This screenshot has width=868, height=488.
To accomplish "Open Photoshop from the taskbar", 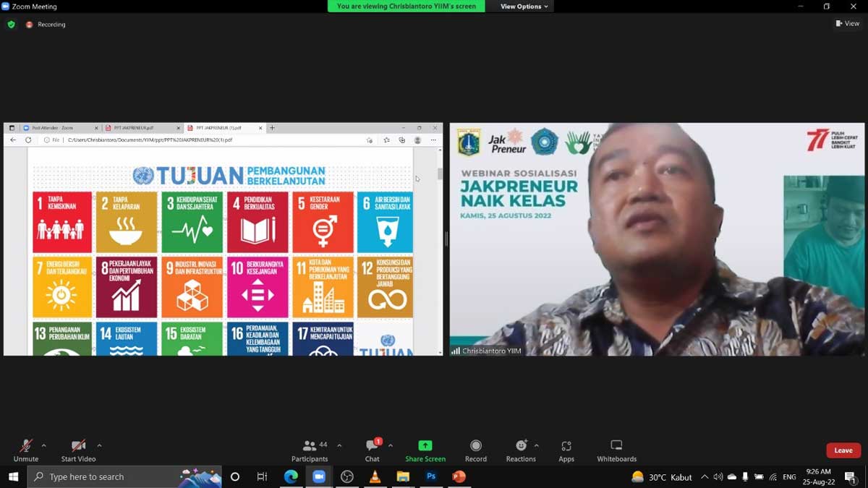I will click(x=431, y=476).
